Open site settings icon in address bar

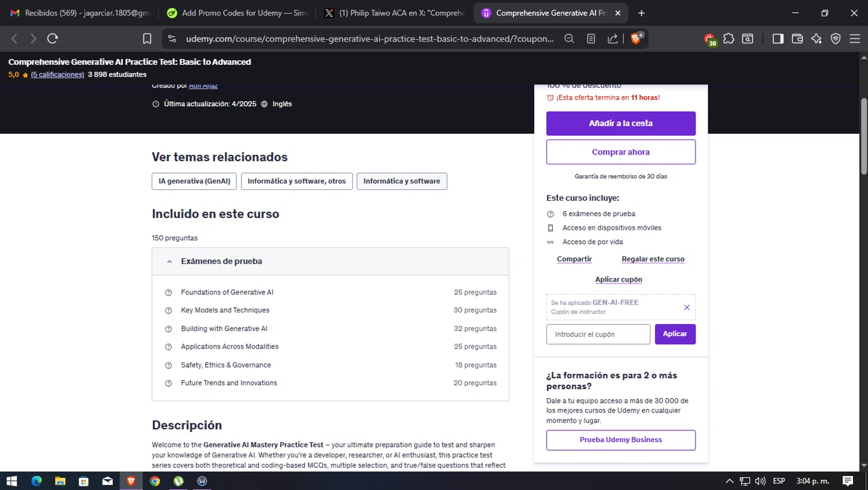(172, 39)
